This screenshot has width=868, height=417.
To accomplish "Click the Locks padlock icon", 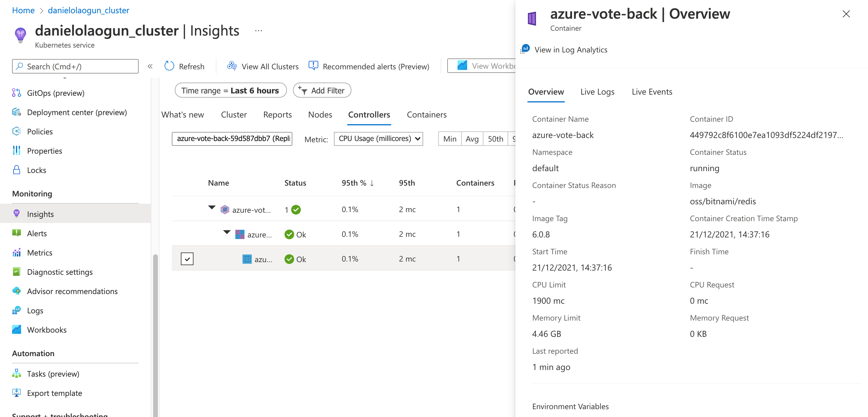I will pyautogui.click(x=16, y=170).
